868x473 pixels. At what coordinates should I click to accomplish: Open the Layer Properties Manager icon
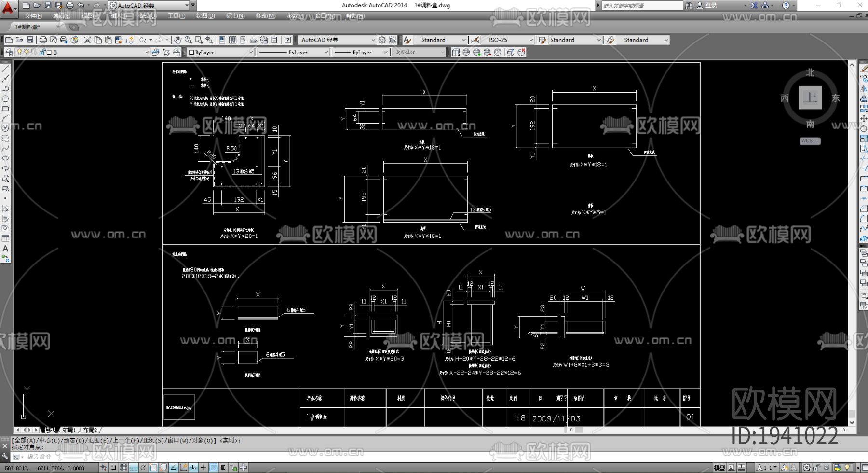9,52
